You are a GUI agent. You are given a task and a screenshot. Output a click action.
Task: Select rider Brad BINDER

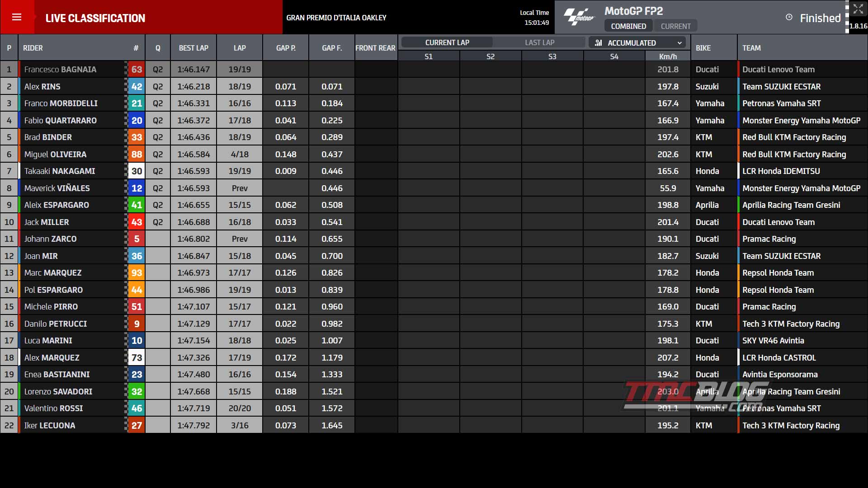[x=48, y=137]
